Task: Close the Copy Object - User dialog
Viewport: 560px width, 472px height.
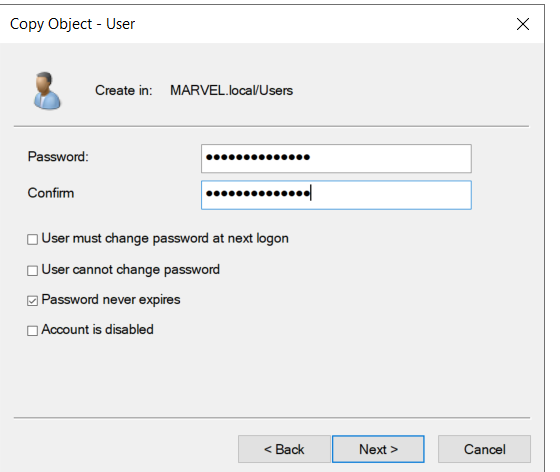Action: [522, 24]
